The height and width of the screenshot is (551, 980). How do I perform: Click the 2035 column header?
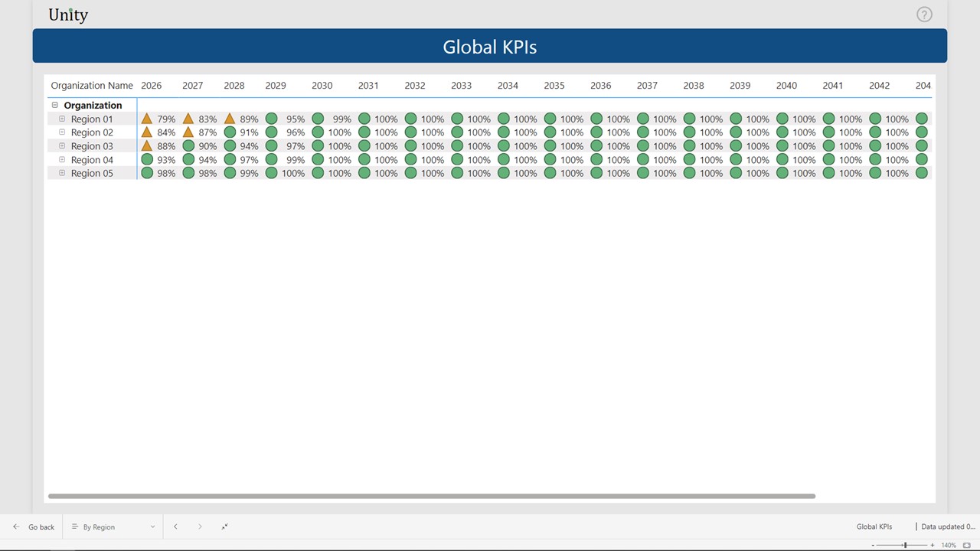coord(554,86)
